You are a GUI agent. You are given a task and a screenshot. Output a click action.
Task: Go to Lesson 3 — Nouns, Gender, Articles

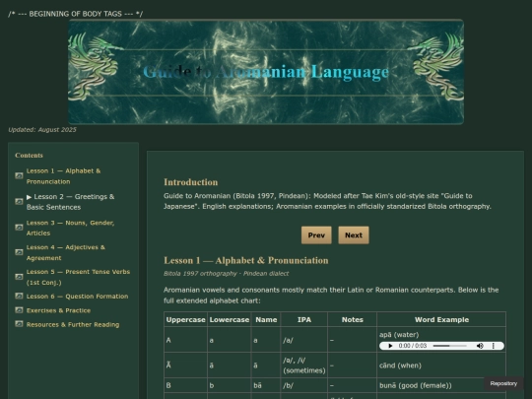(70, 228)
